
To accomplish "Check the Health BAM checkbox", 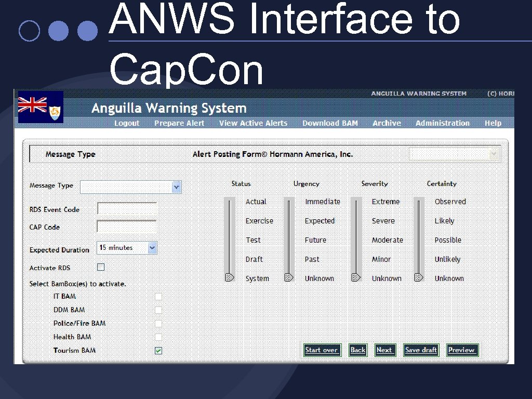I will 158,337.
